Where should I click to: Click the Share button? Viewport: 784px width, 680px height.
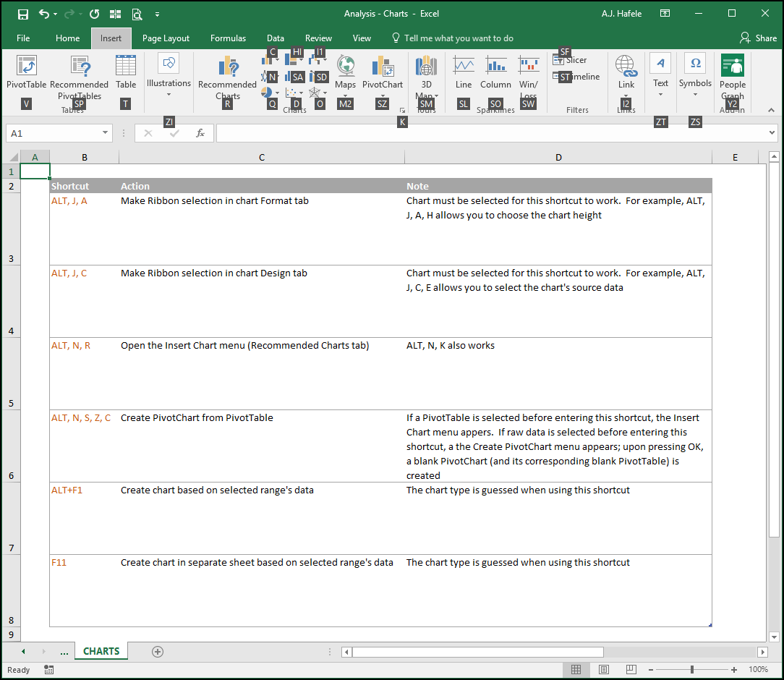pos(759,38)
